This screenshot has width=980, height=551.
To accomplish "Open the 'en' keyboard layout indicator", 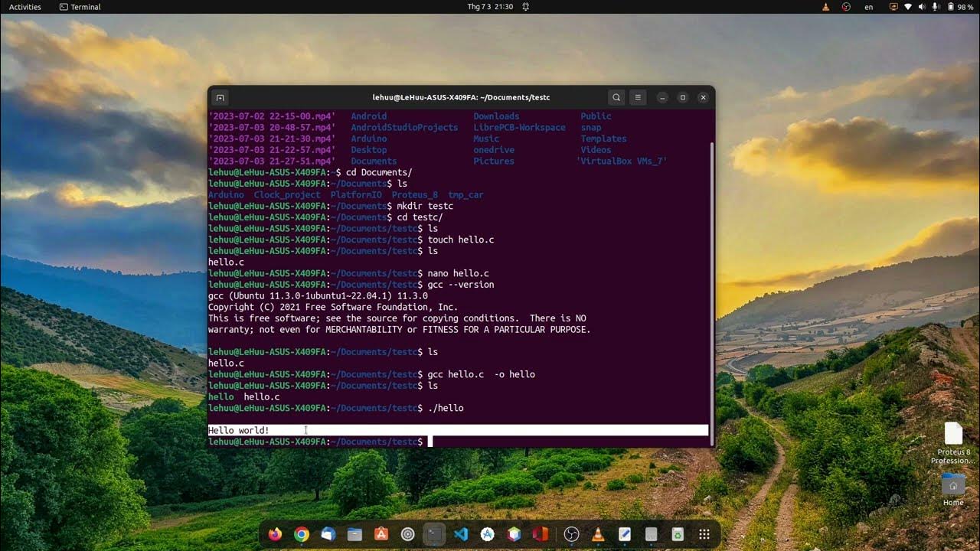I will [869, 7].
